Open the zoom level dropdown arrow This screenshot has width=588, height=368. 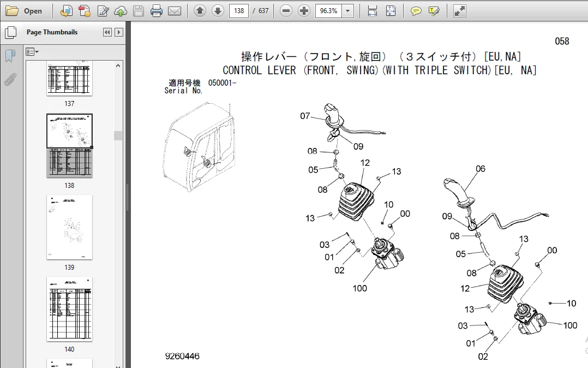coord(348,11)
